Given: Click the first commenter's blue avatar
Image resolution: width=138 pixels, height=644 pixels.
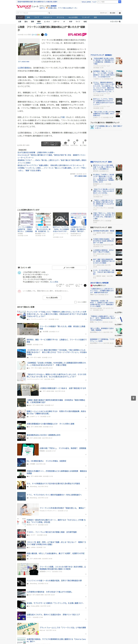Looking at the screenshot, I should (19, 273).
